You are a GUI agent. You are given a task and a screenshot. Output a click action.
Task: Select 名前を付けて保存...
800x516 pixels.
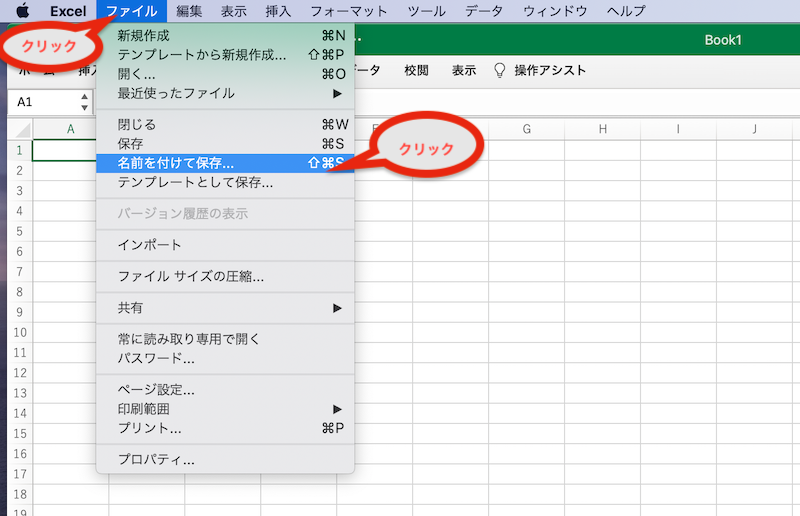point(225,163)
